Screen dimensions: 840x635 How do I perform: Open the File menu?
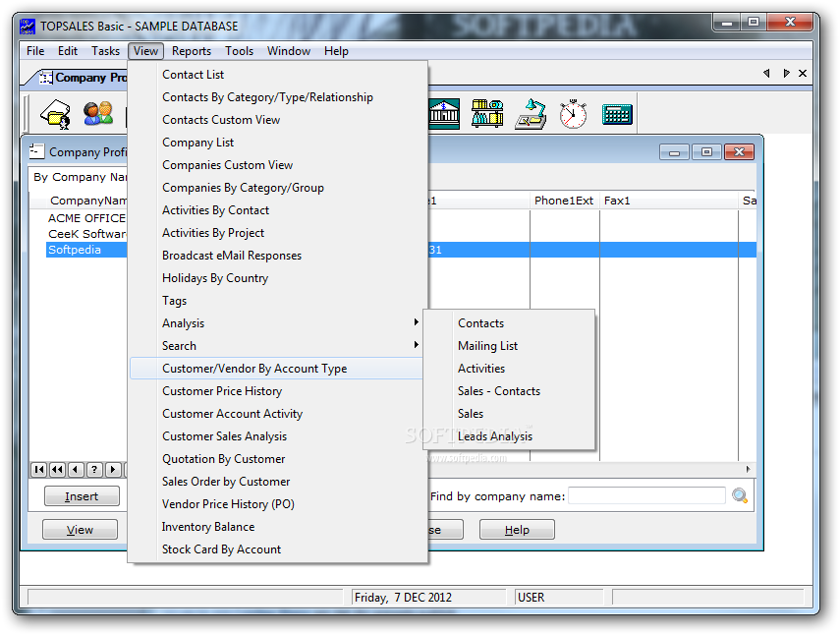(x=35, y=51)
